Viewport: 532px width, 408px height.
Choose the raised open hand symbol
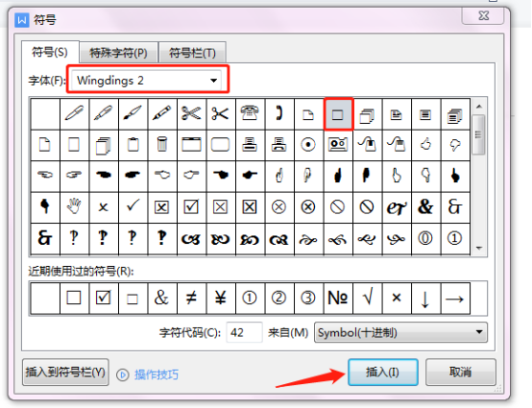pyautogui.click(x=74, y=206)
